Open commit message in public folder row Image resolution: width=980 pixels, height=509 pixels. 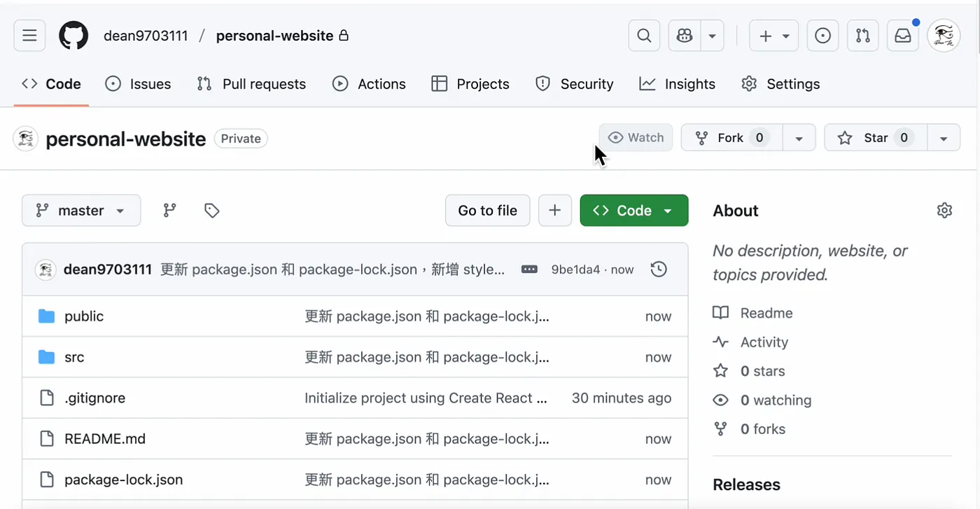pyautogui.click(x=427, y=316)
